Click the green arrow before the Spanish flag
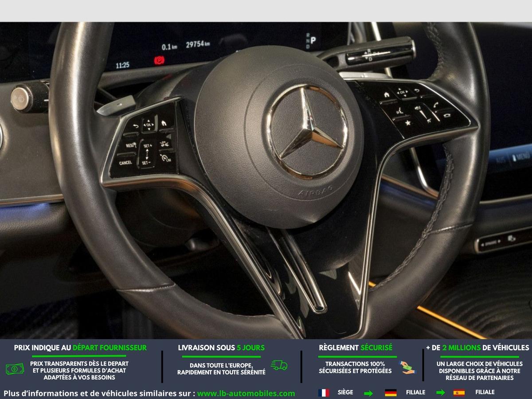The image size is (532, 399). tap(440, 393)
